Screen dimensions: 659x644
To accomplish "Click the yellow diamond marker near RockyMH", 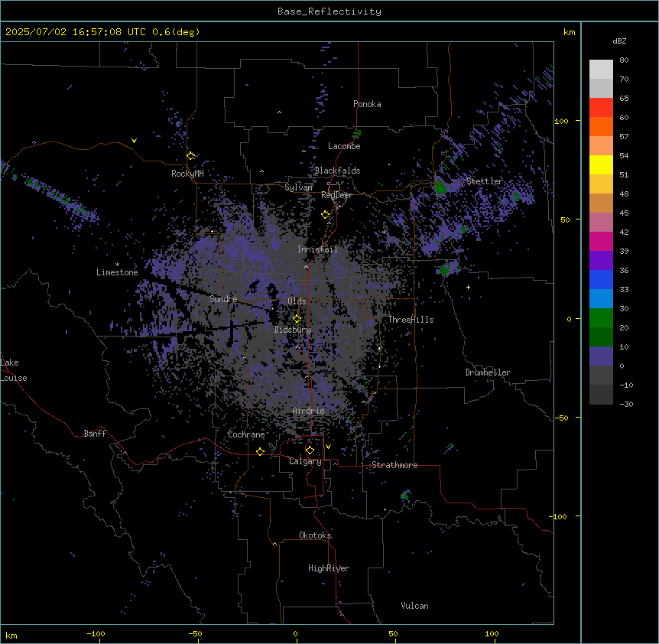I will pyautogui.click(x=191, y=156).
